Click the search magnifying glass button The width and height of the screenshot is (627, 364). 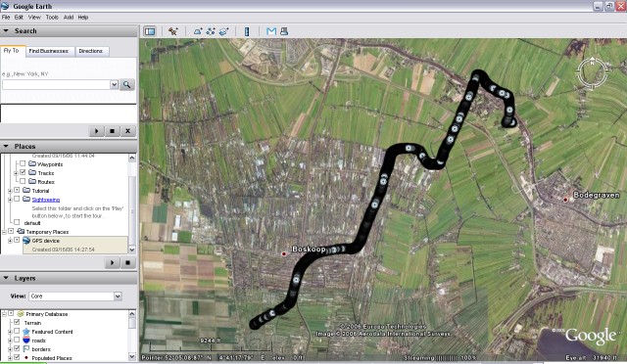pos(126,85)
